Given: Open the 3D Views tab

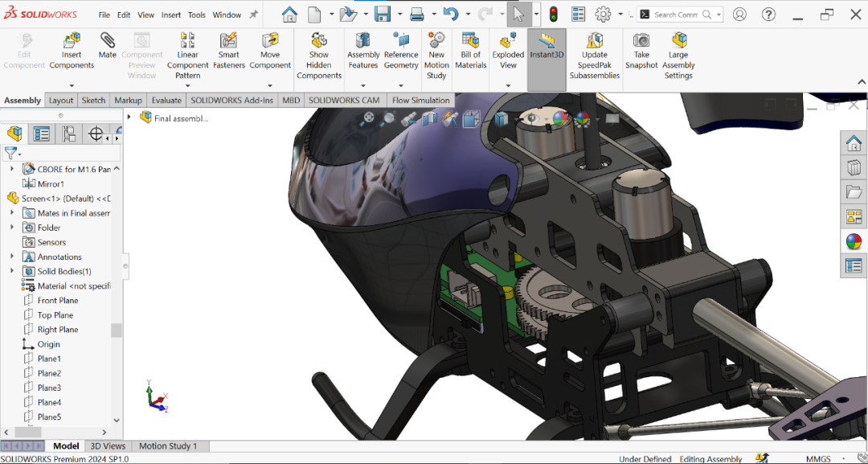Looking at the screenshot, I should tap(108, 446).
